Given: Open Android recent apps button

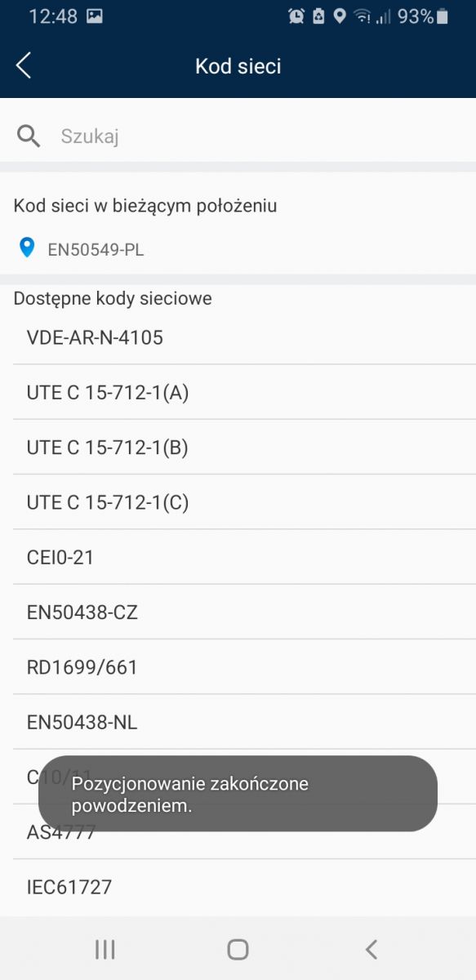Looking at the screenshot, I should pyautogui.click(x=105, y=949).
